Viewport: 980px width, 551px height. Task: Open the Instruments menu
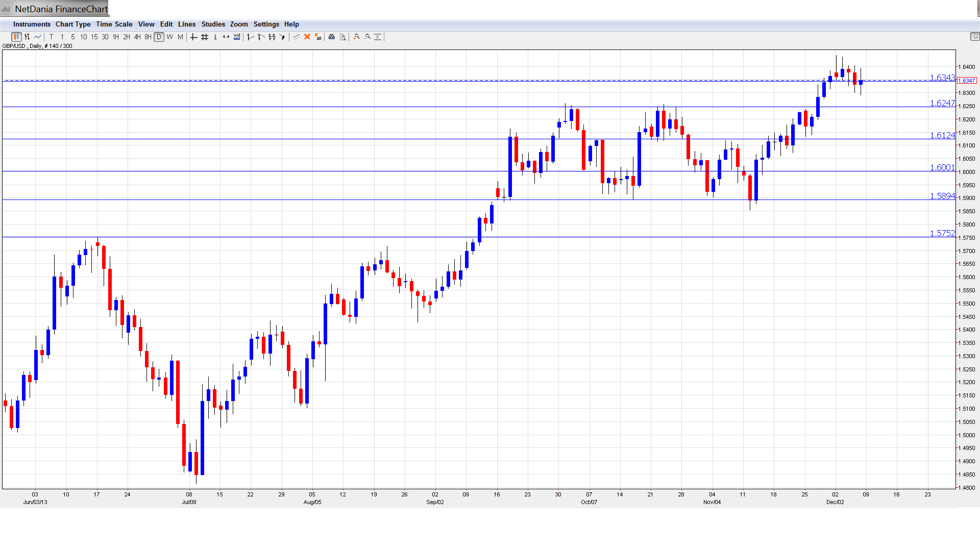pyautogui.click(x=32, y=24)
